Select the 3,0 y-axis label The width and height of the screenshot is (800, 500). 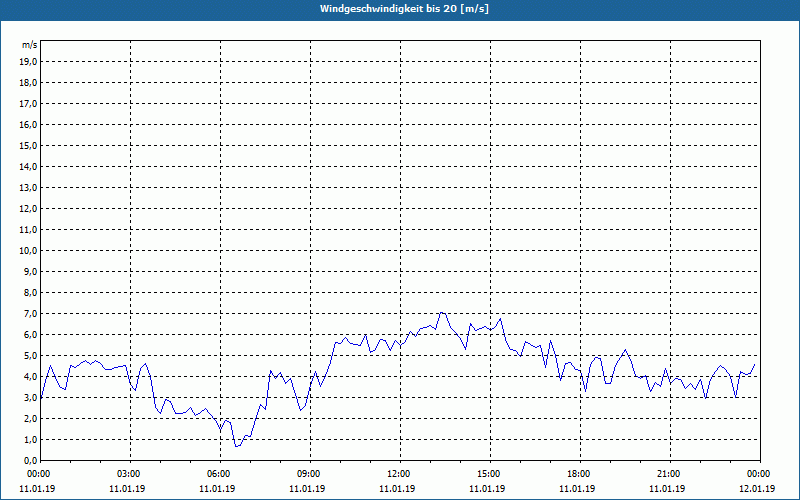click(30, 397)
